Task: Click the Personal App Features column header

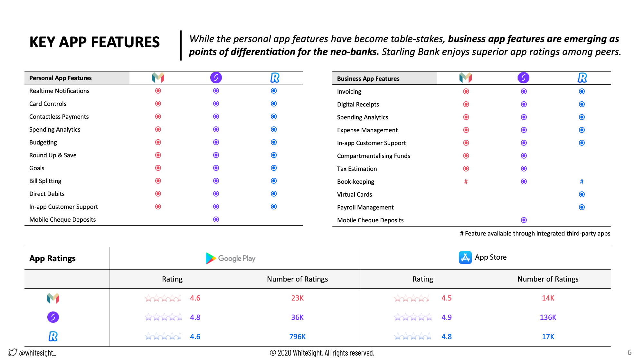Action: [x=61, y=78]
